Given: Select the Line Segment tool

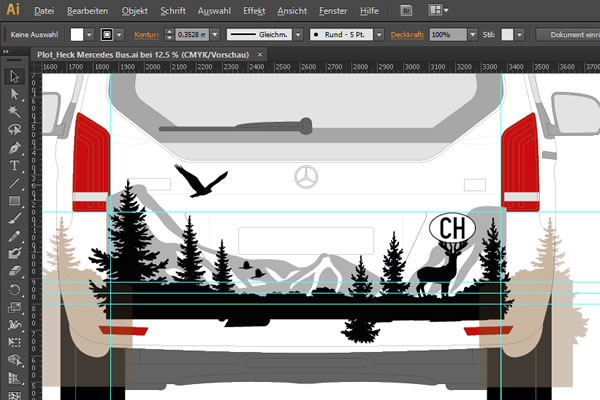Looking at the screenshot, I should pyautogui.click(x=15, y=183).
